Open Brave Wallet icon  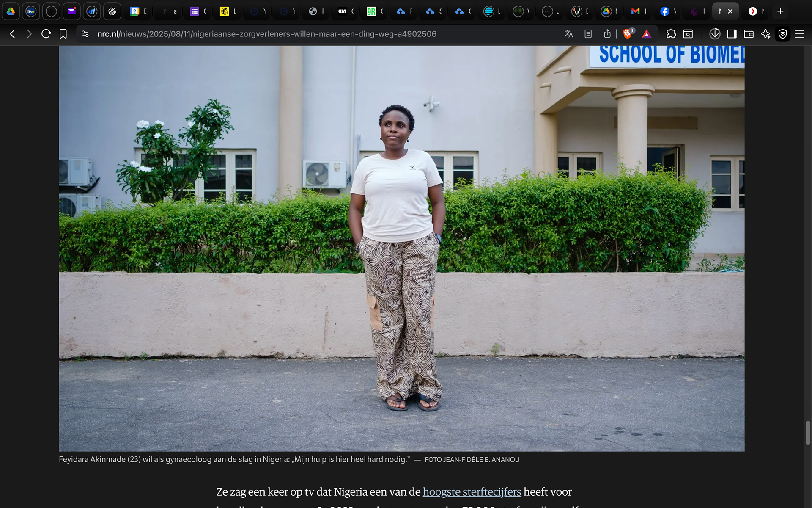(x=749, y=34)
